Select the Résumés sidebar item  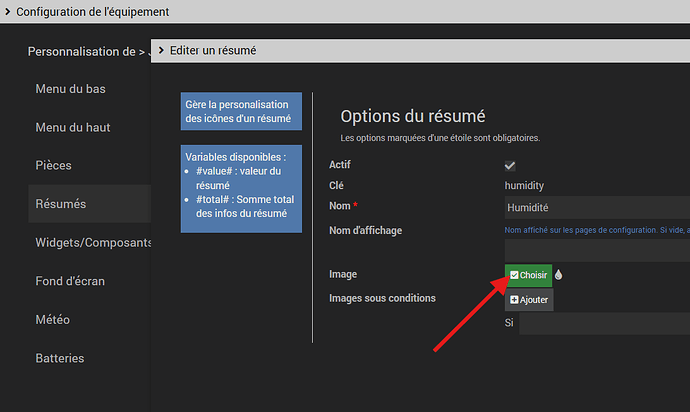pyautogui.click(x=90, y=204)
